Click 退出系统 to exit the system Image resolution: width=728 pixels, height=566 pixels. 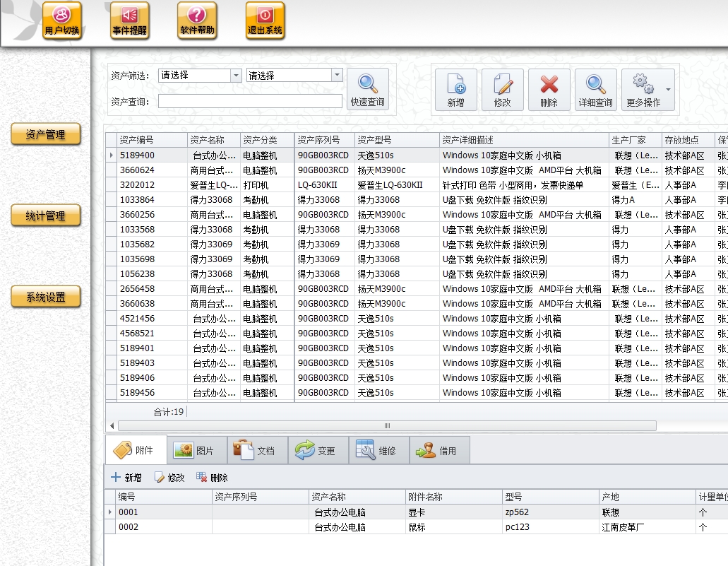coord(265,20)
